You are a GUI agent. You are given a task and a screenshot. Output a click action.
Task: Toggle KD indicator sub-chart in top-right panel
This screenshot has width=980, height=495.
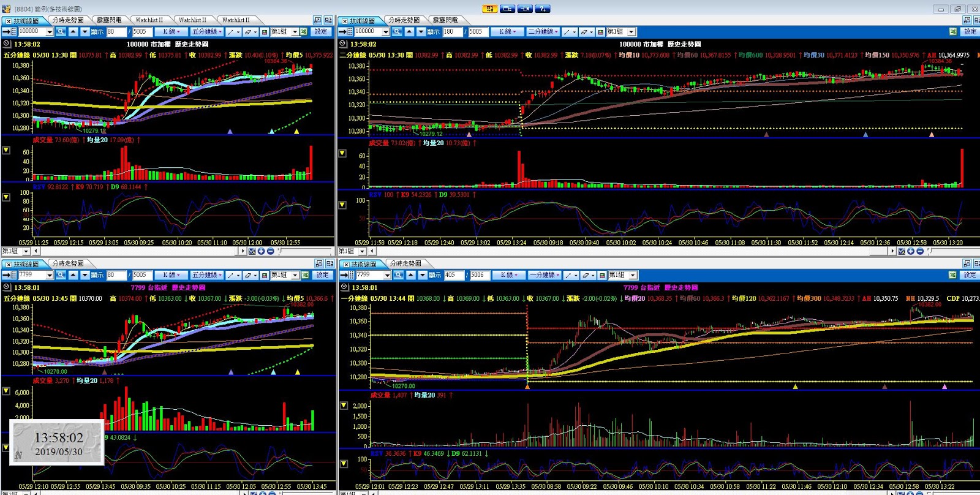(x=342, y=205)
